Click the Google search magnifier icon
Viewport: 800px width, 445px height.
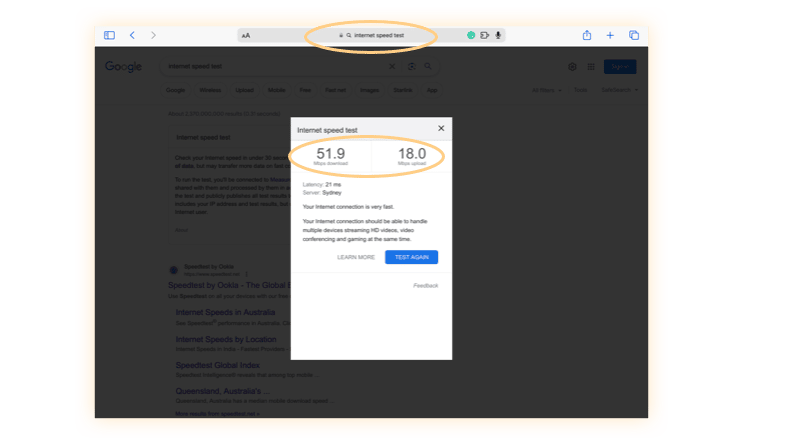tap(428, 66)
